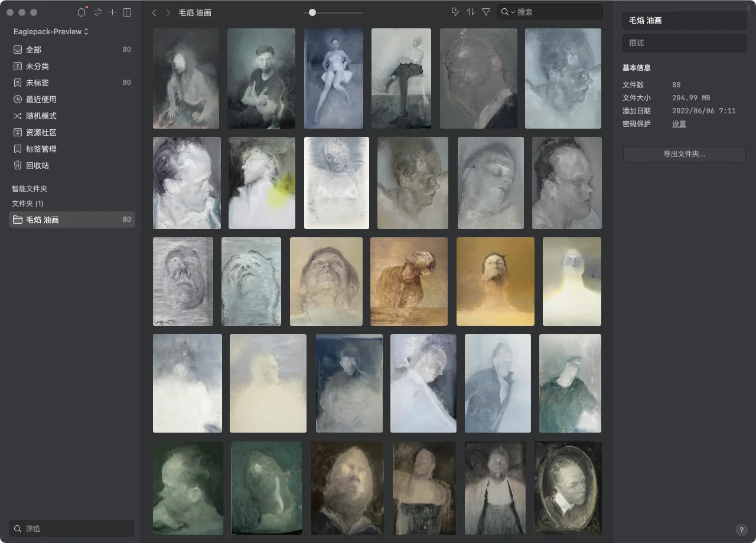Go forward with the right chevron

168,12
